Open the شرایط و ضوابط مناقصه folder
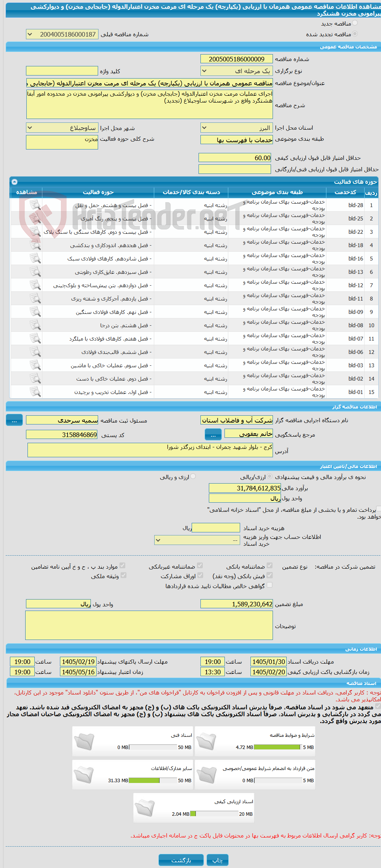Viewport: 381px width, 868px height. coord(206,741)
